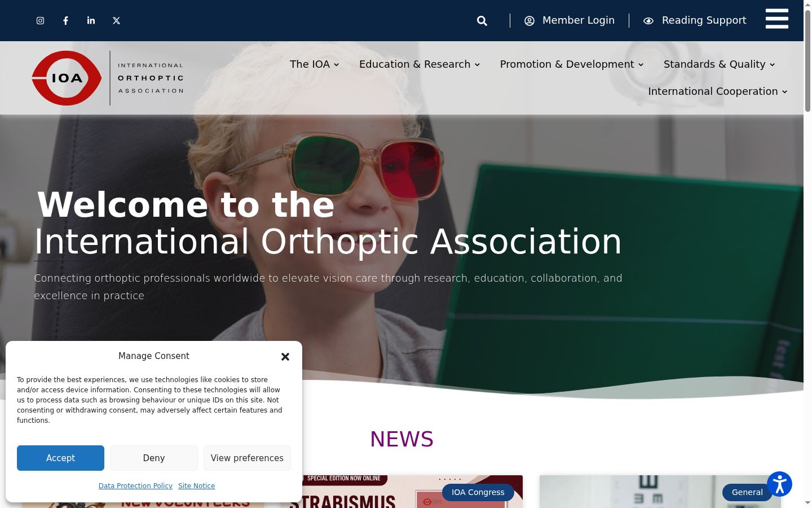This screenshot has width=812, height=508.
Task: Click the IOA logo
Action: (x=108, y=78)
